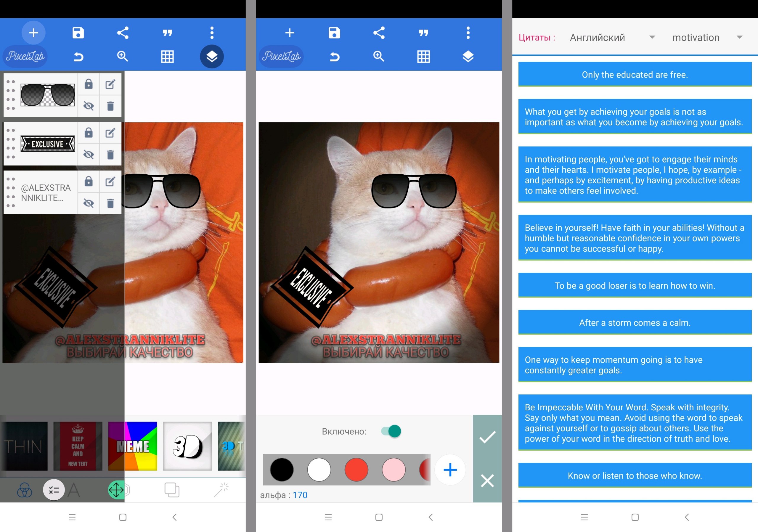Click save icon in left screen toolbar
The height and width of the screenshot is (532, 758).
78,33
